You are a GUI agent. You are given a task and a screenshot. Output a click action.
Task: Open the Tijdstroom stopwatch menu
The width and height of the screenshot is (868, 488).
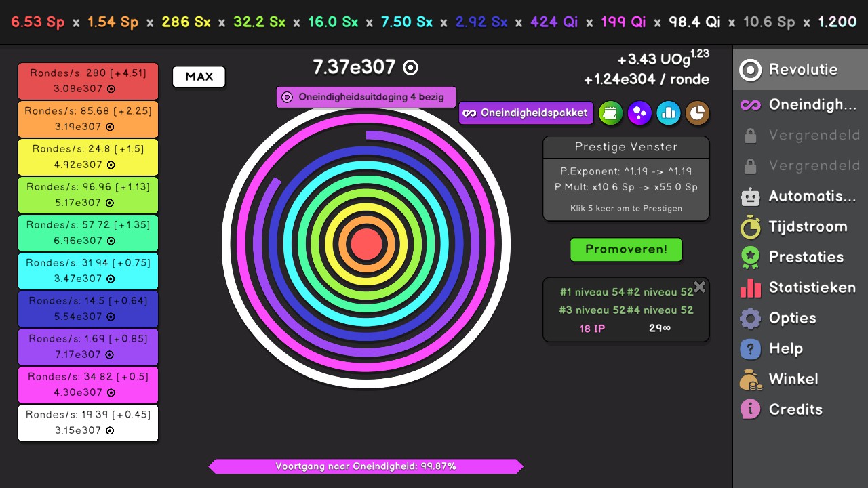(x=800, y=227)
